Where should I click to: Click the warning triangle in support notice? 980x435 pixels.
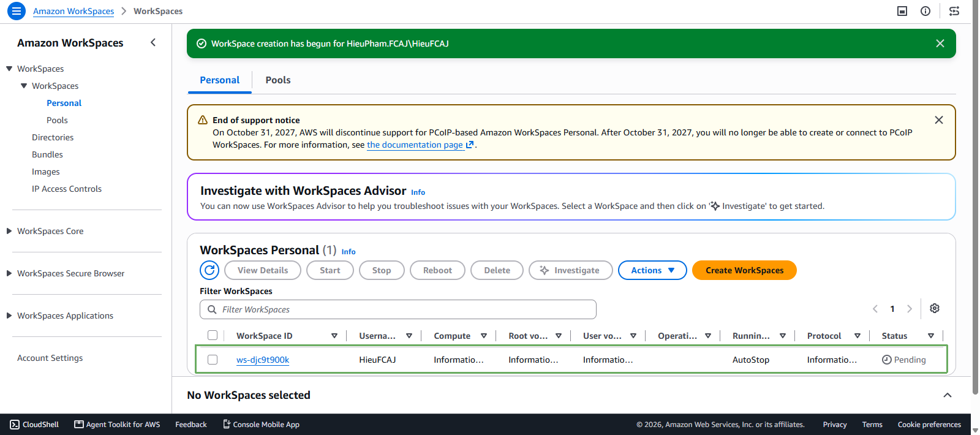click(x=203, y=120)
